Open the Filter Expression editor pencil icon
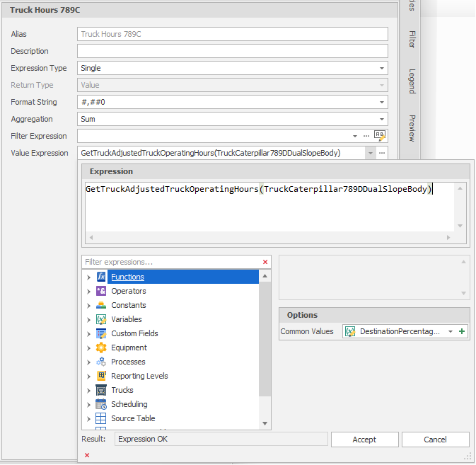This screenshot has width=476, height=465. (380, 136)
